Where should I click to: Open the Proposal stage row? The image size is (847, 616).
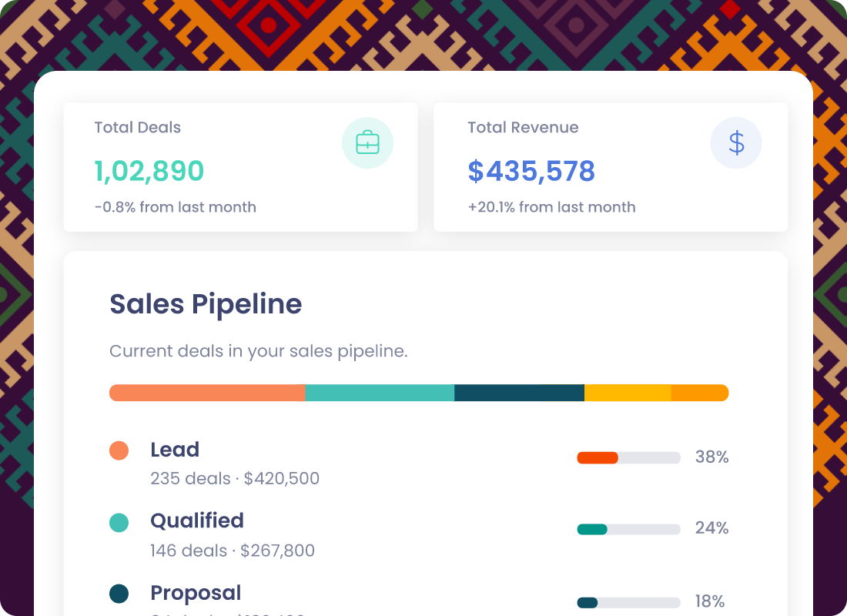419,599
